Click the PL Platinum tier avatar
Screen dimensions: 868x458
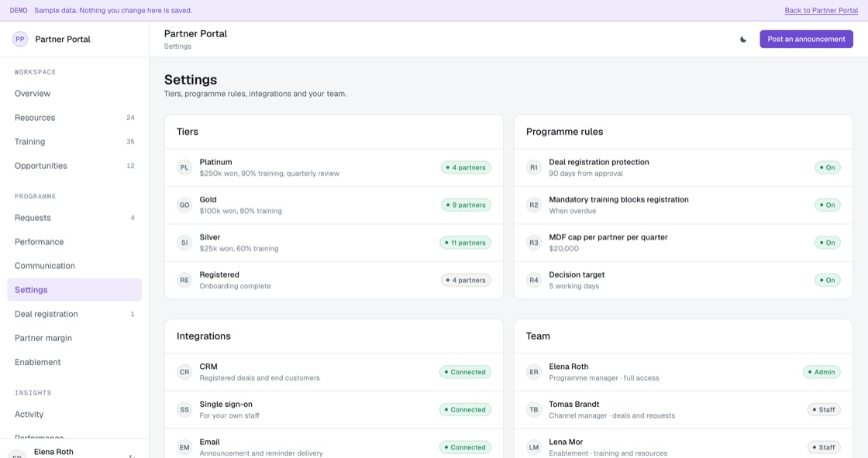pos(184,167)
